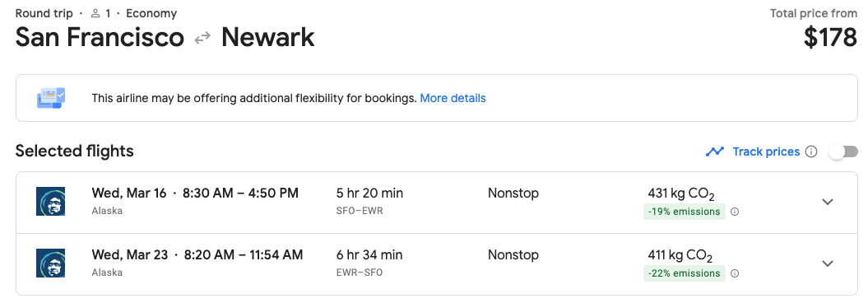Click the booking flexibility ticket icon
The image size is (868, 303).
click(x=51, y=98)
